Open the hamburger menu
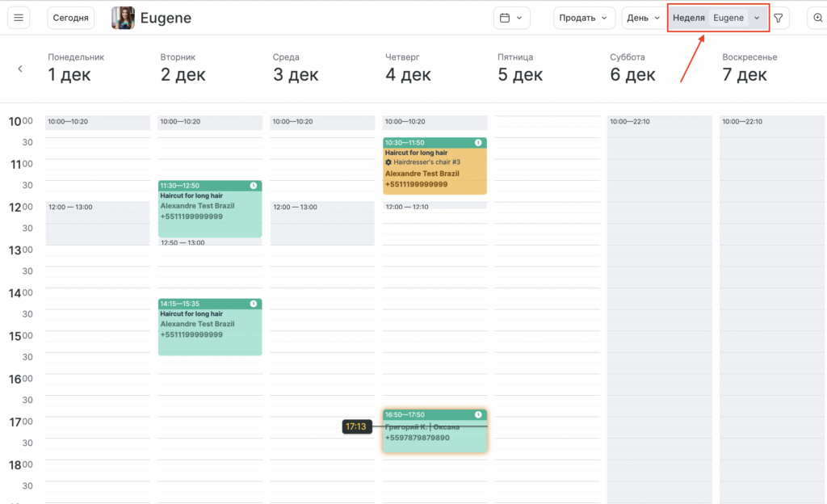Screen dimensions: 827x504 19,18
